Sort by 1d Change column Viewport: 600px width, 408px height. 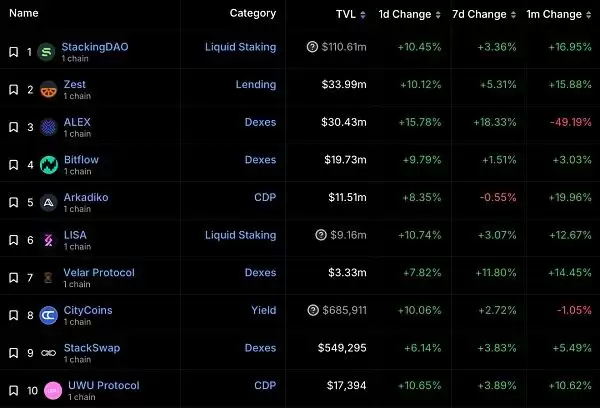(x=404, y=15)
